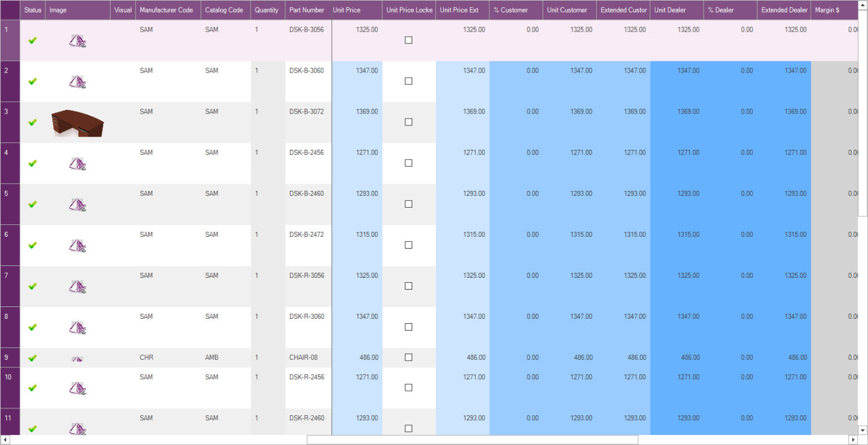Screen dimensions: 868x445
Task: Click the placeholder image icon for DSK-R-3060
Action: (78, 328)
